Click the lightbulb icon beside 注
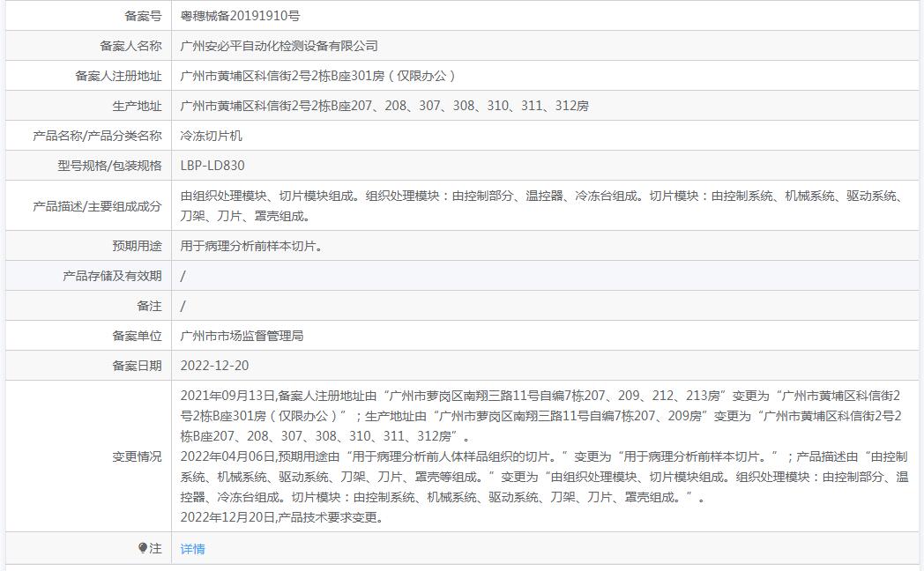Image resolution: width=924 pixels, height=571 pixels. coord(143,548)
